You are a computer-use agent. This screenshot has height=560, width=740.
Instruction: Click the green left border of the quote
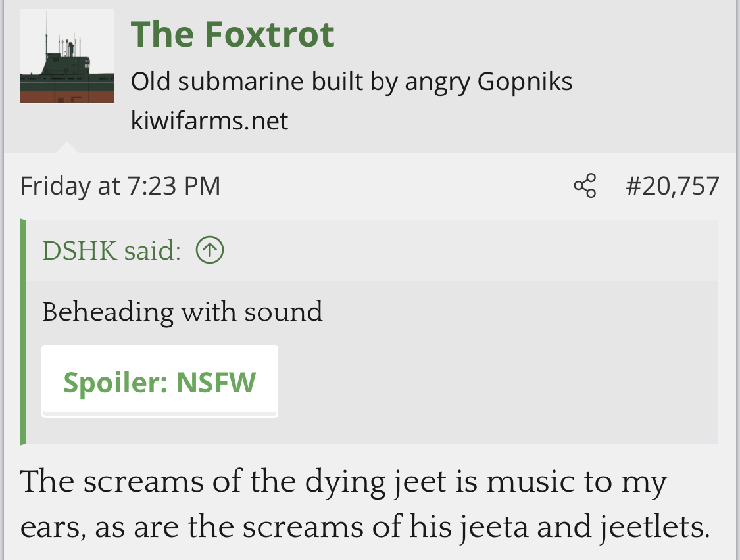pyautogui.click(x=22, y=332)
